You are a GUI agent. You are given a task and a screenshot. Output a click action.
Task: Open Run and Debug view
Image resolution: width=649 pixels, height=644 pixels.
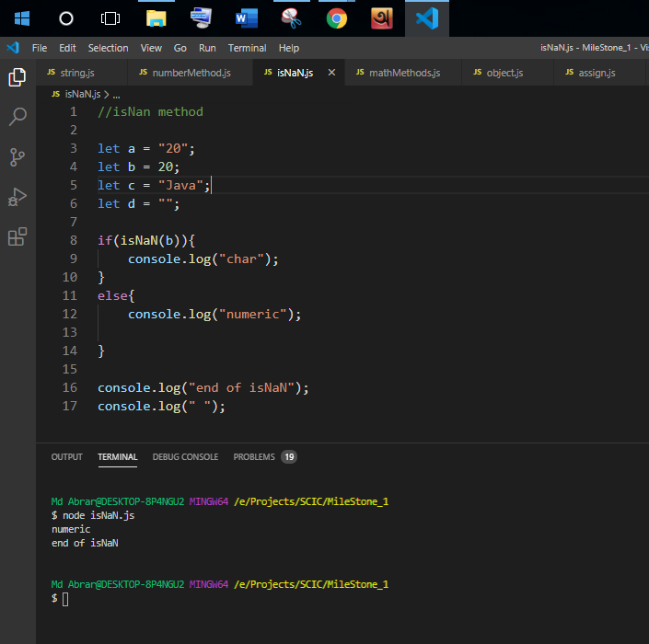pos(17,197)
